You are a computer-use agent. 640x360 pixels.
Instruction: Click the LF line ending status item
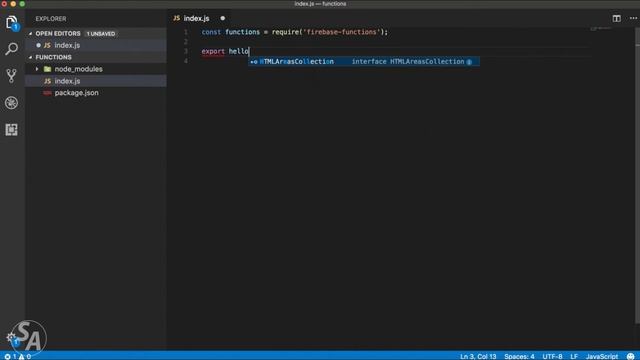[x=574, y=356]
